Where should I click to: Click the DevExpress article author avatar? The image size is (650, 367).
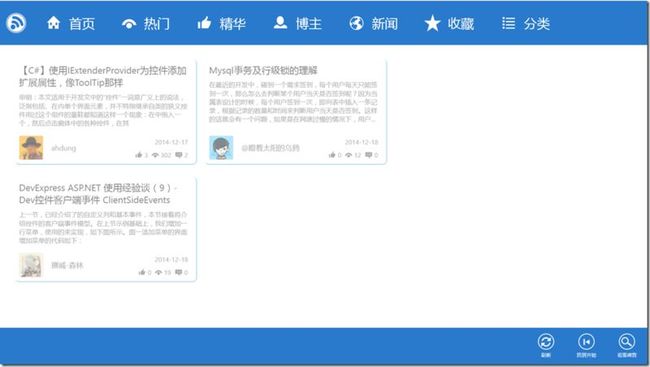31,265
